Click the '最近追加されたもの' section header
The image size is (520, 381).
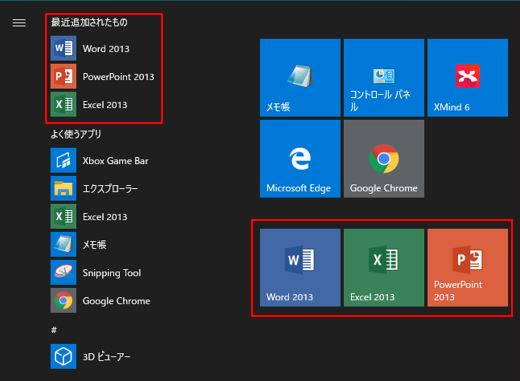[x=89, y=22]
